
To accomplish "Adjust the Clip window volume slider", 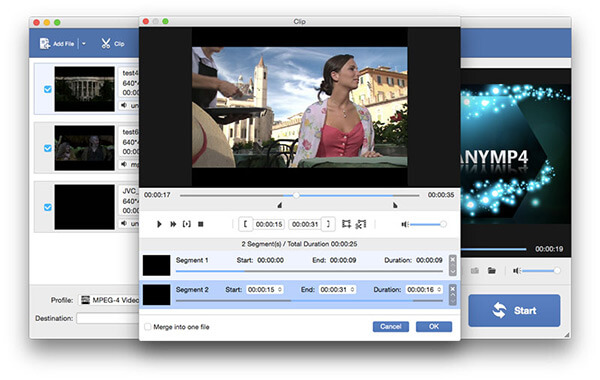I will 427,224.
